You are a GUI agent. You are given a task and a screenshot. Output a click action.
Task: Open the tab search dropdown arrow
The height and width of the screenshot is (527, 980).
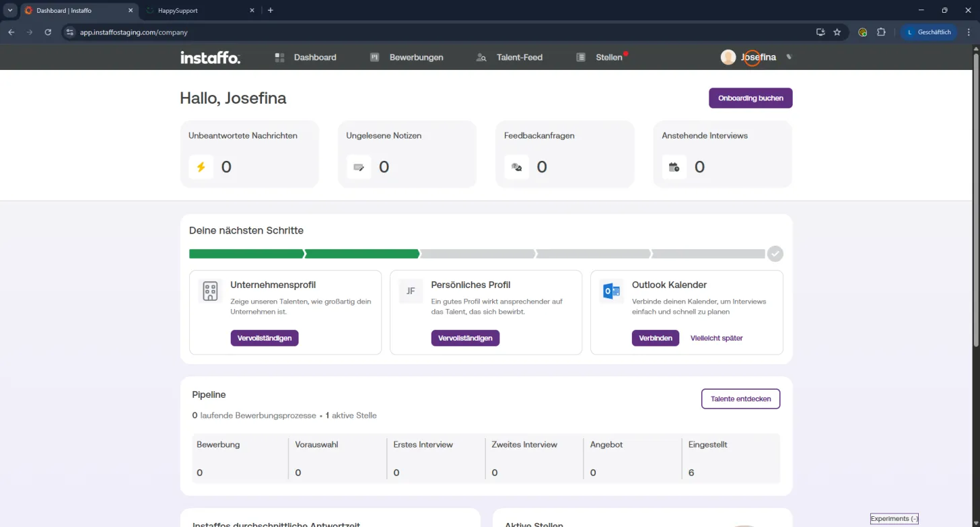(10, 11)
